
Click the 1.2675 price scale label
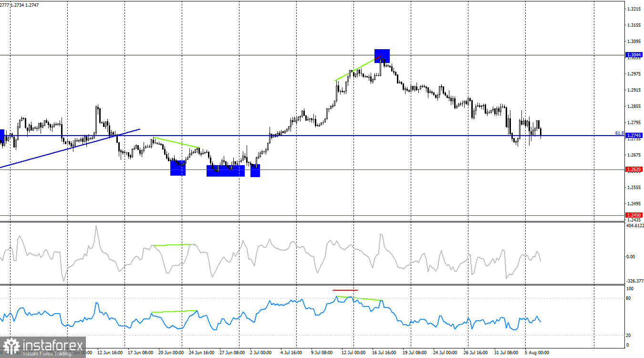click(634, 155)
